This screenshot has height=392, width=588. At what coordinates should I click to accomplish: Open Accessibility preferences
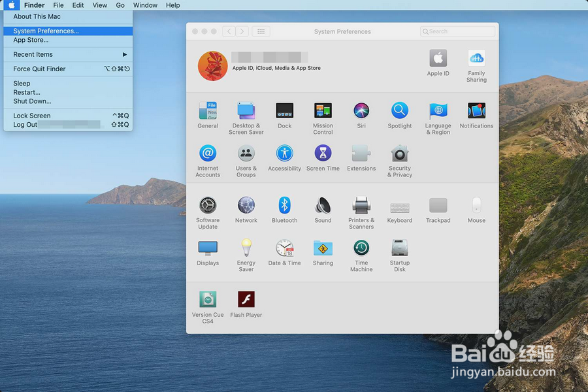[x=284, y=157]
